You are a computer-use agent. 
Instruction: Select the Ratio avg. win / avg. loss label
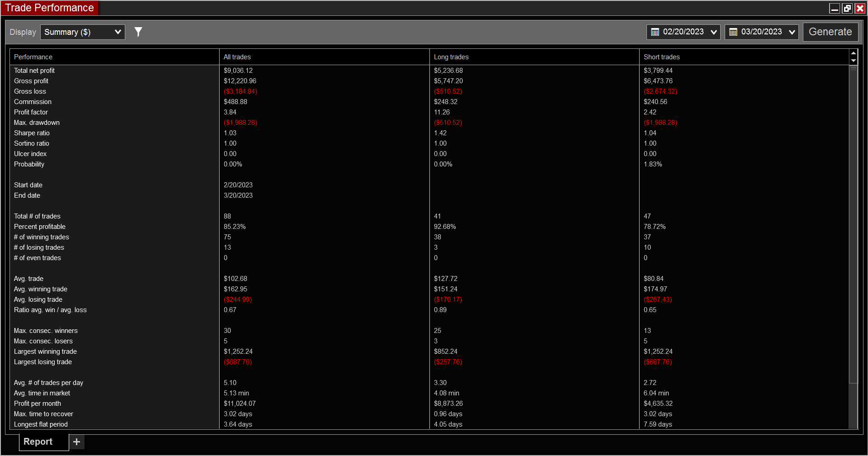tap(50, 310)
